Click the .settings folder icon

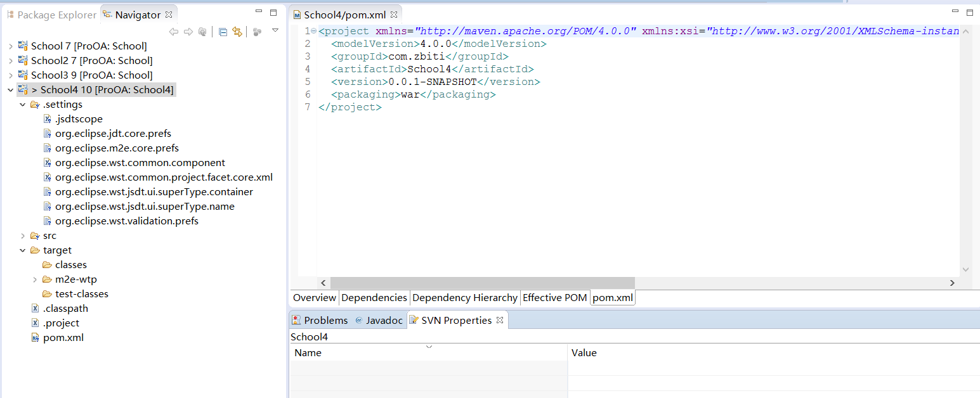(35, 105)
